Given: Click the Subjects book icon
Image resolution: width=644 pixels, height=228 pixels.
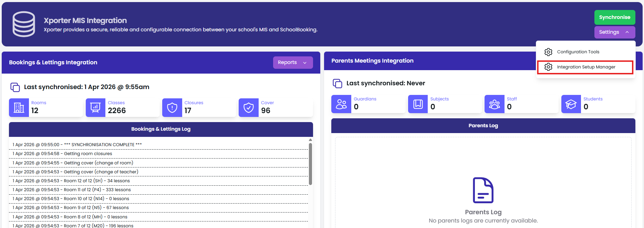Looking at the screenshot, I should (418, 104).
